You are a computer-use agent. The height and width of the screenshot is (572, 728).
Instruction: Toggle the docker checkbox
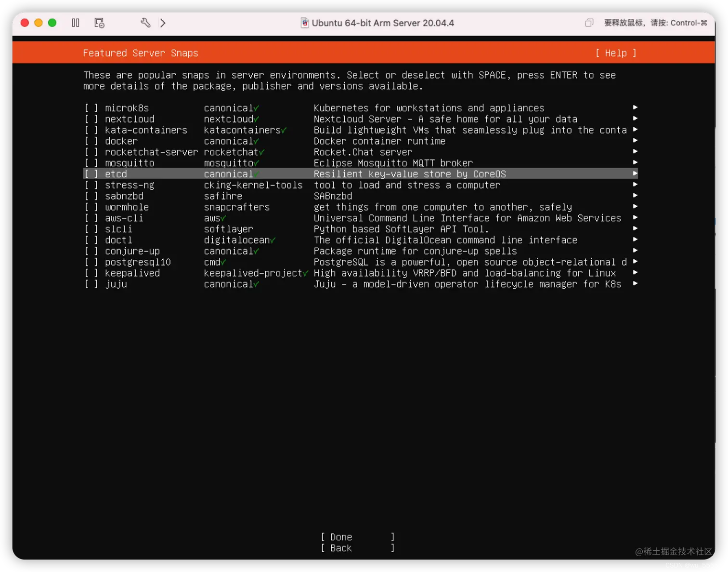[91, 141]
